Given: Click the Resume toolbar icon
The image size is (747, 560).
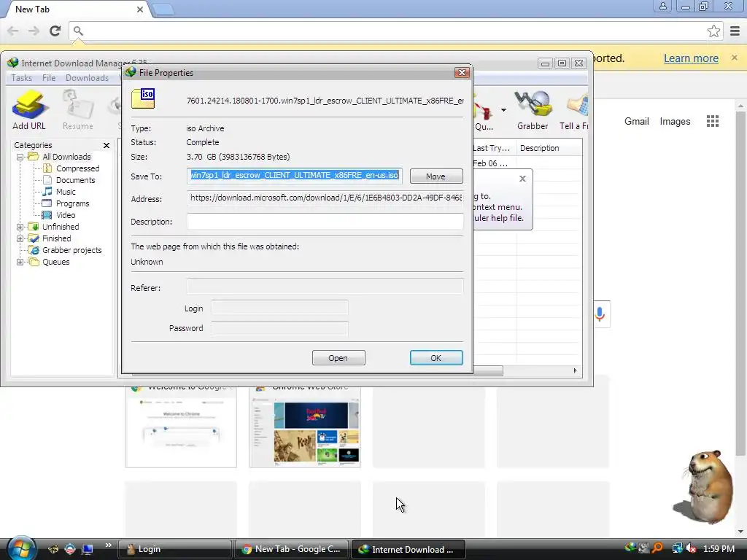Looking at the screenshot, I should (77, 110).
